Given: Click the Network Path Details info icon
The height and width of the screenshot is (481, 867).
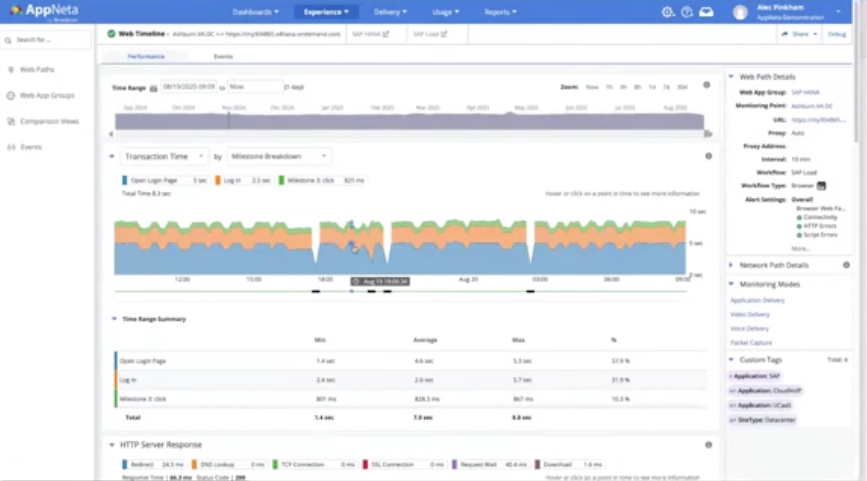Looking at the screenshot, I should coord(846,265).
